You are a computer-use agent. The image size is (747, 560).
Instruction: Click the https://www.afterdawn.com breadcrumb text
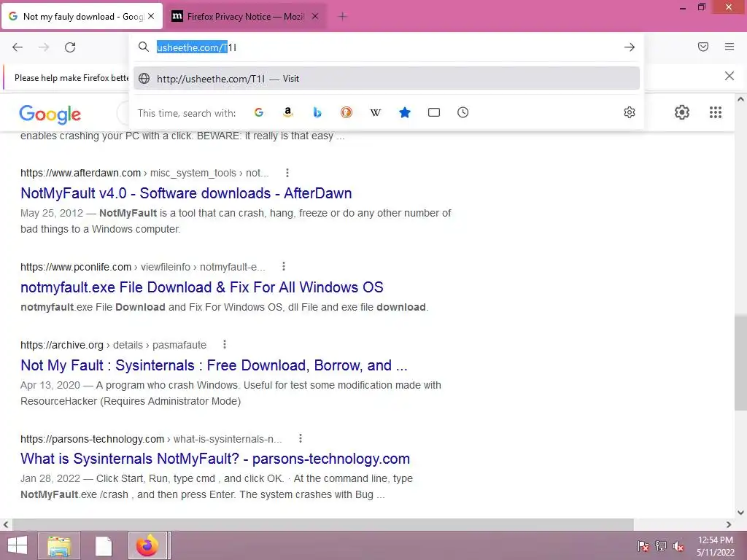80,173
